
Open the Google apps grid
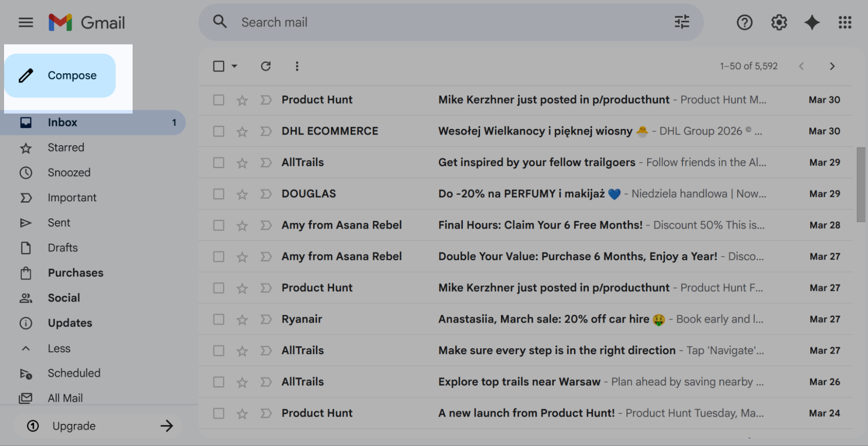(x=844, y=22)
